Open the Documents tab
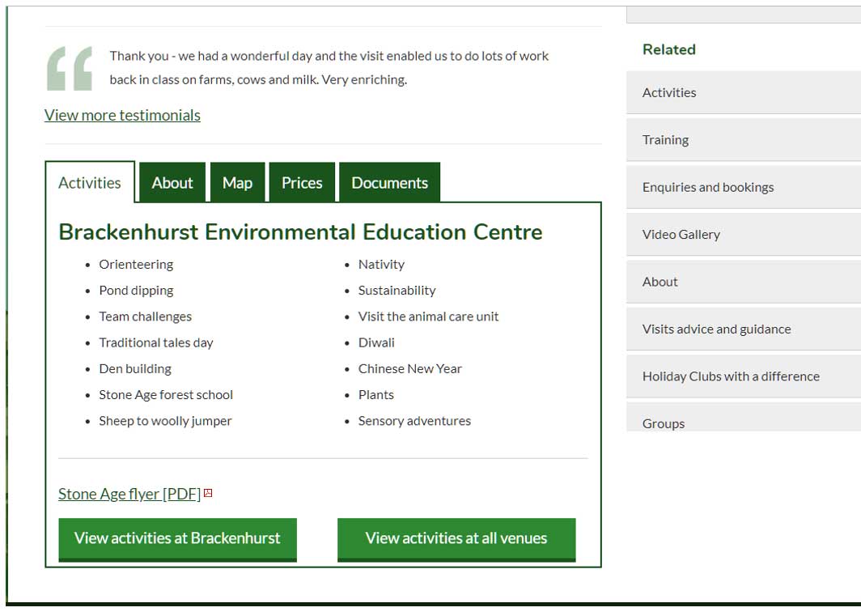This screenshot has height=616, width=861. (390, 182)
